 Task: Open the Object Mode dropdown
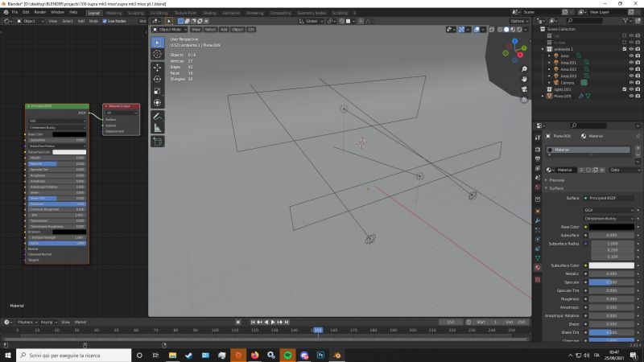click(170, 30)
